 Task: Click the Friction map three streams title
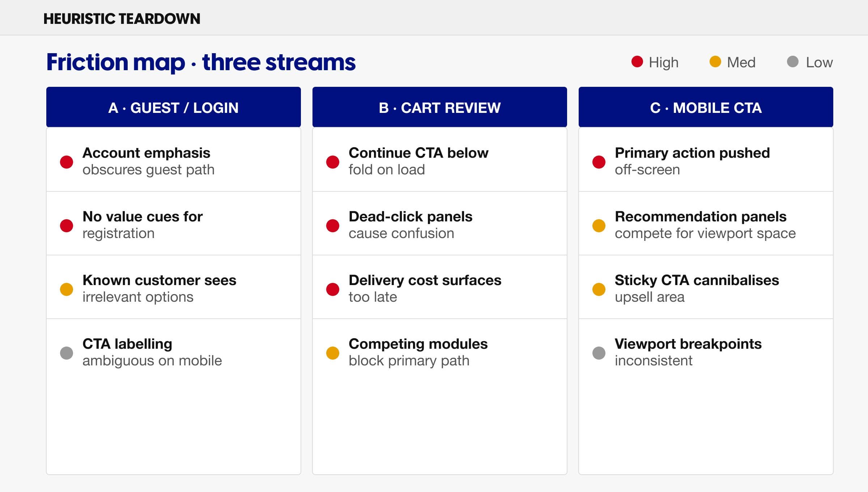201,62
